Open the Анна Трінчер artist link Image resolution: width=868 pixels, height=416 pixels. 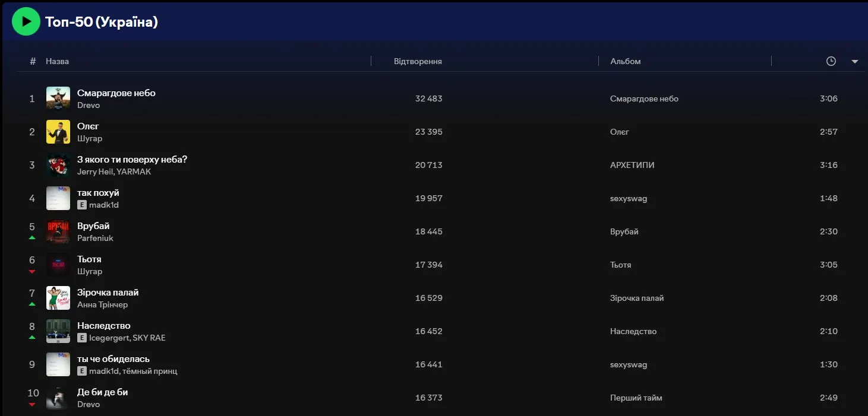click(102, 304)
